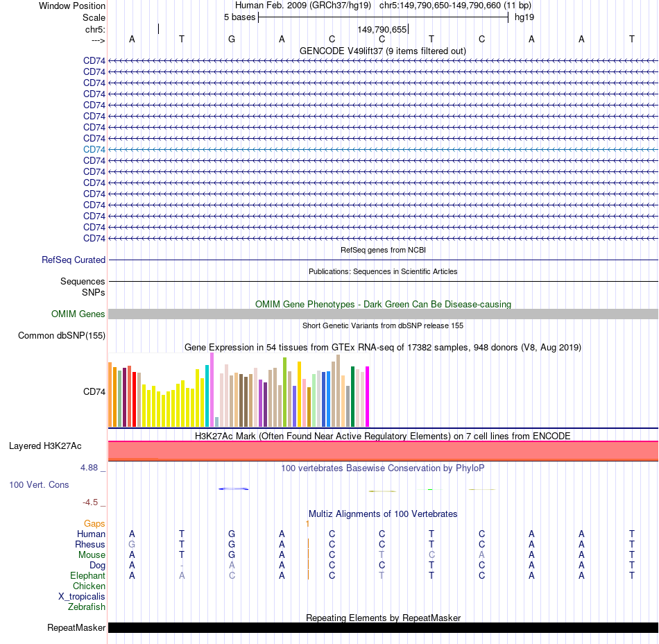Click the Common dbSNP(155) track label
The height and width of the screenshot is (644, 659).
[61, 335]
